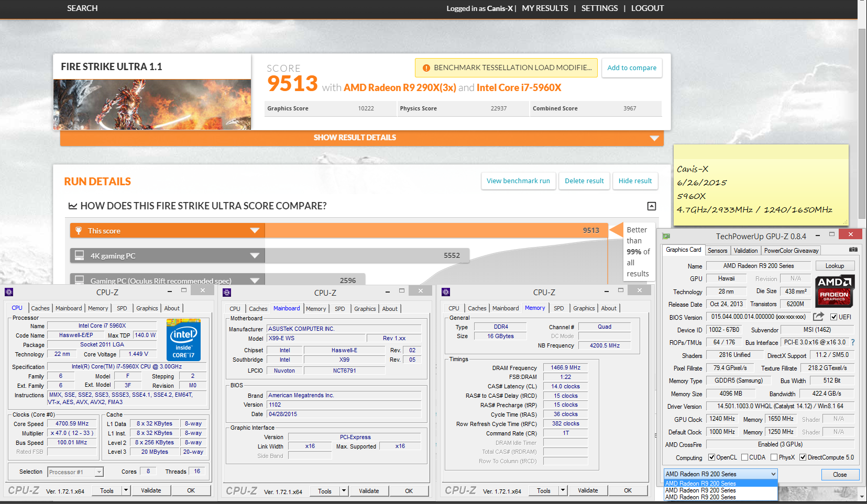Expand the Show Result Details arrow
Viewport: 867px width, 504px height.
pyautogui.click(x=654, y=138)
